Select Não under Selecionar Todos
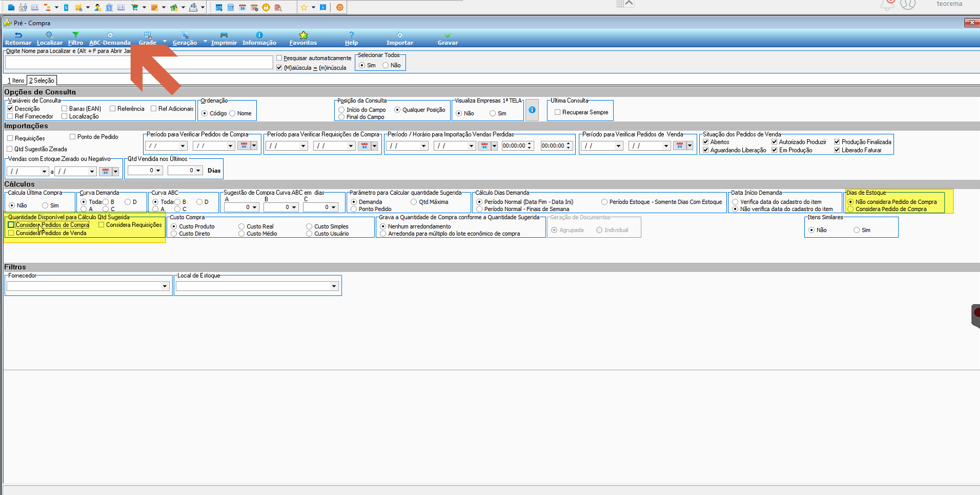Image resolution: width=980 pixels, height=495 pixels. click(x=386, y=65)
